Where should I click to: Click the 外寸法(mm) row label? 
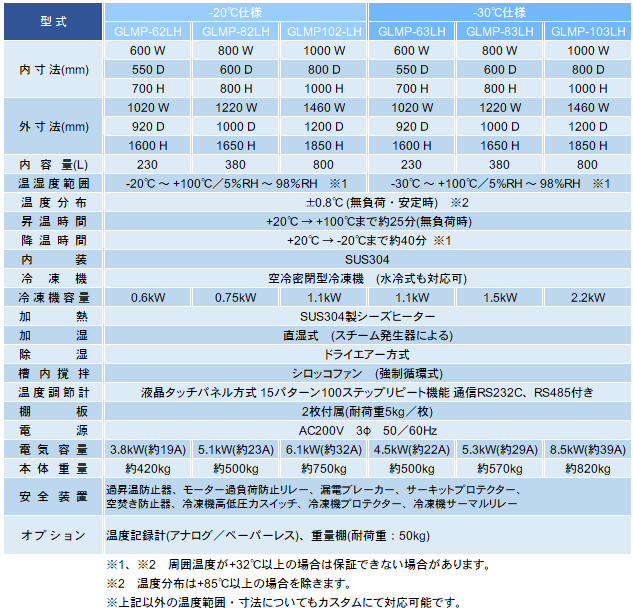point(53,126)
